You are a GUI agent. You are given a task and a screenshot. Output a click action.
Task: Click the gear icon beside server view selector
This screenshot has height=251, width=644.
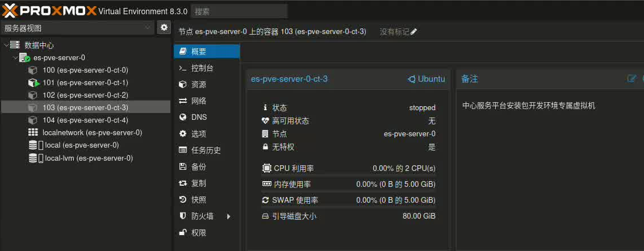(x=164, y=27)
